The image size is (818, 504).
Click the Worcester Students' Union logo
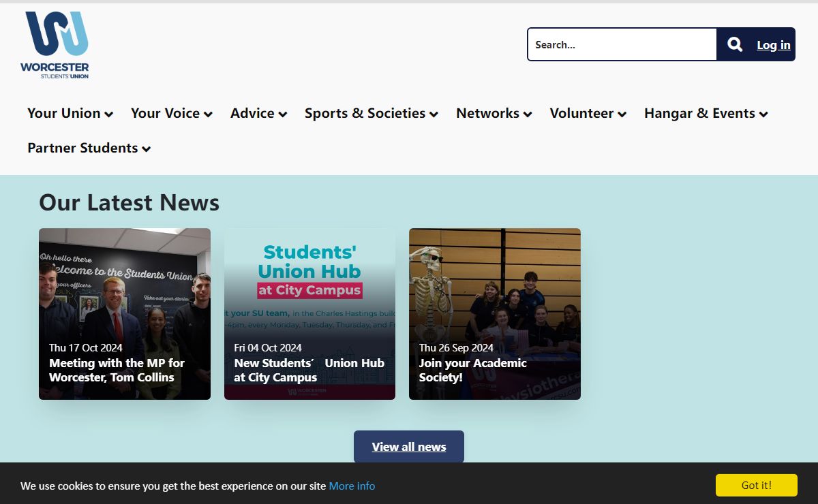click(55, 45)
